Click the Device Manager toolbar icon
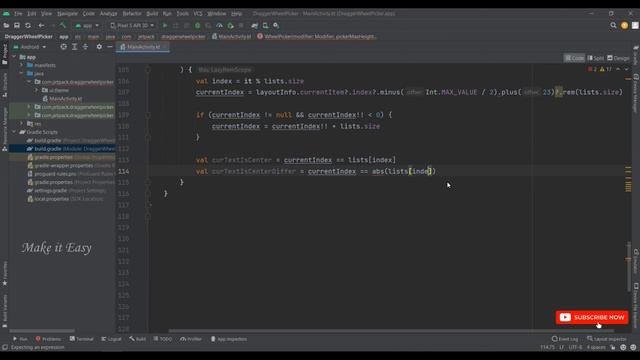Screen dimensions: 640x360 click(x=265, y=25)
